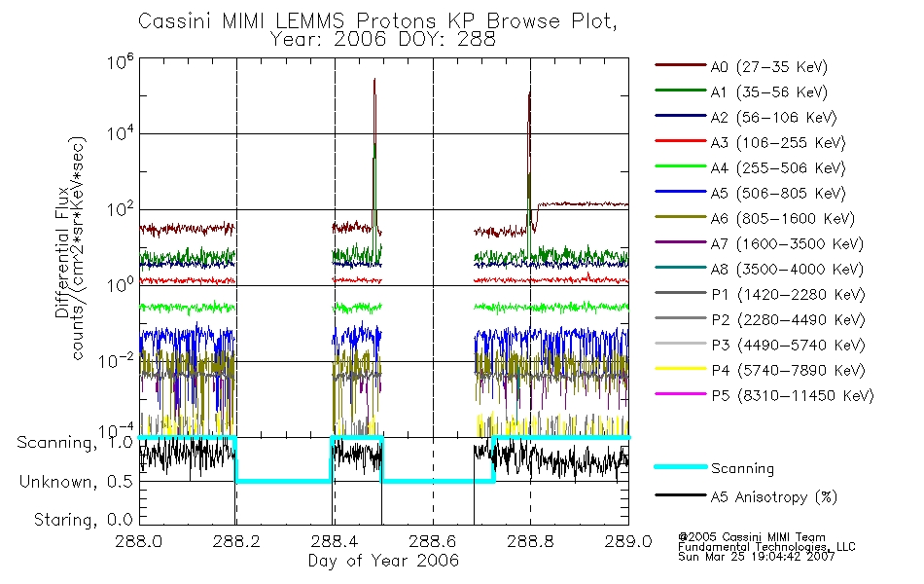Click the plot title Cassini MIMI LEMMS Protons
The height and width of the screenshot is (584, 924).
pos(290,21)
